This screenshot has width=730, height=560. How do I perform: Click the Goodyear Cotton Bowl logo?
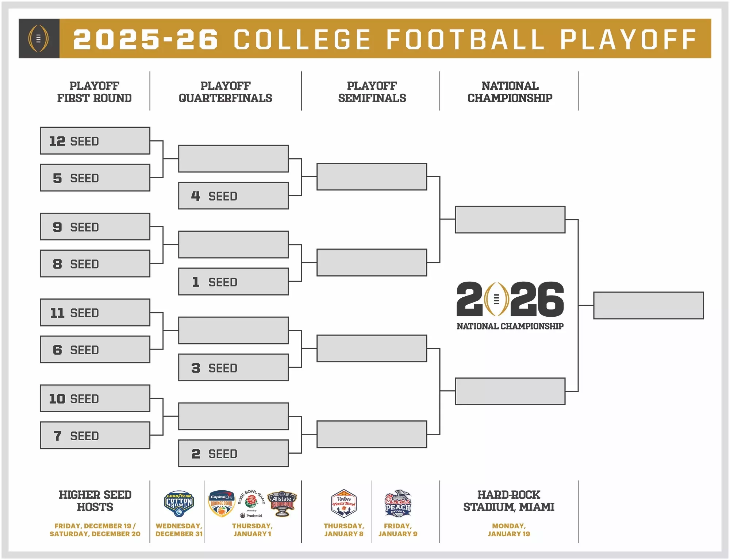pyautogui.click(x=179, y=503)
